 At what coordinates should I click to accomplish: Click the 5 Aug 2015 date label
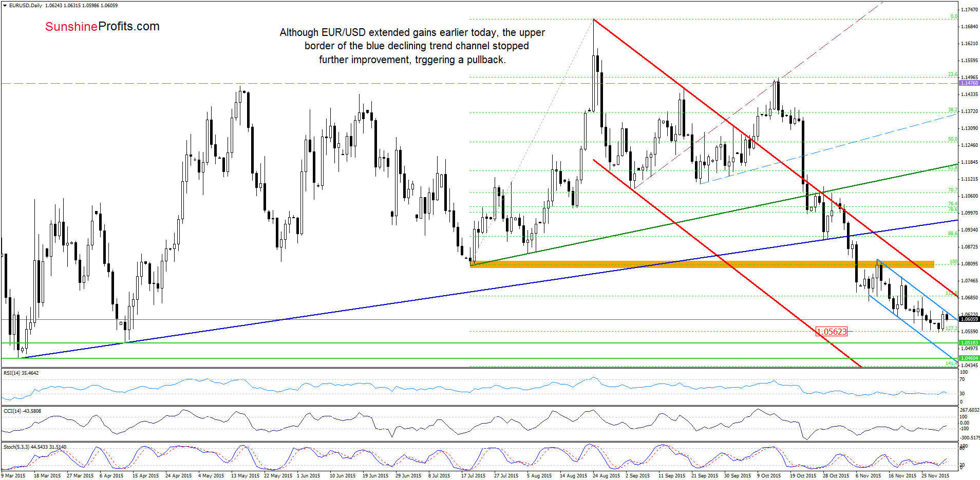click(x=539, y=476)
